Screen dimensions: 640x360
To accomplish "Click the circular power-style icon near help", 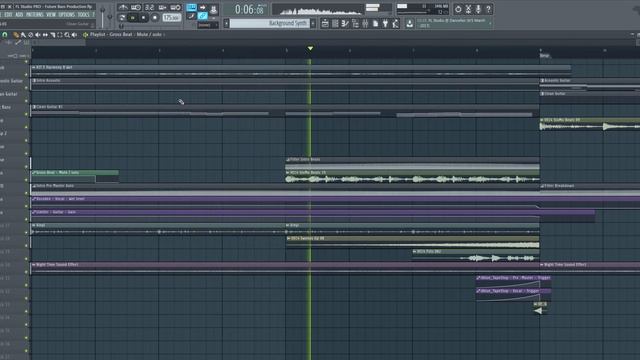I will tap(458, 9).
